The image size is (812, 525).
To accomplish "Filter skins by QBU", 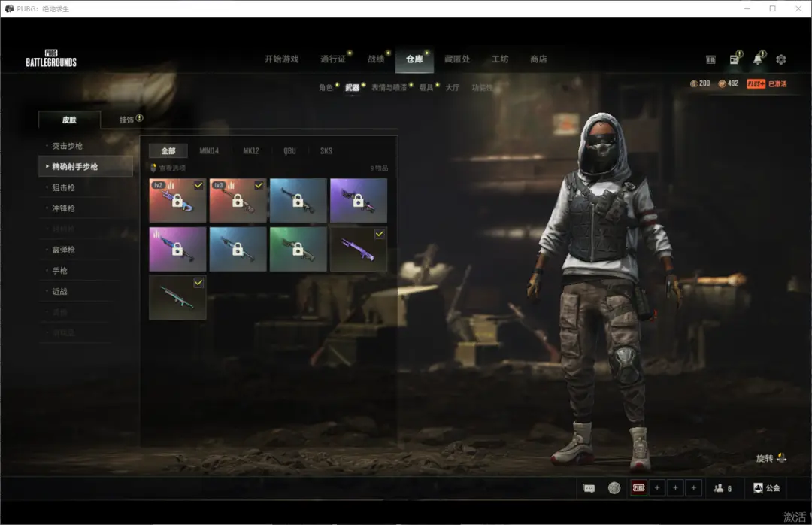I will coord(290,151).
